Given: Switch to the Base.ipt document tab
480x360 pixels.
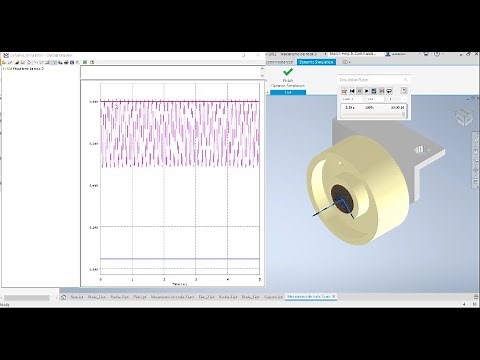Looking at the screenshot, I should 77,297.
